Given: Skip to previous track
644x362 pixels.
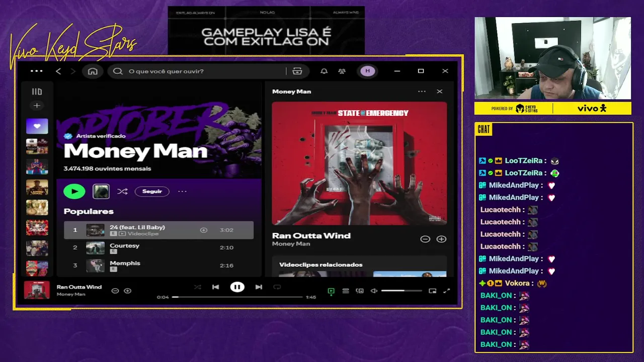Looking at the screenshot, I should coord(215,287).
